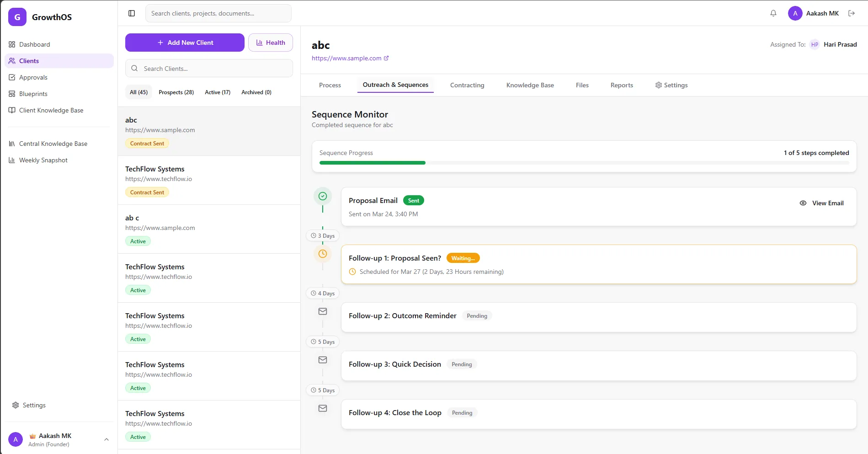The height and width of the screenshot is (454, 868).
Task: Click the Search Clients input field
Action: pos(209,68)
